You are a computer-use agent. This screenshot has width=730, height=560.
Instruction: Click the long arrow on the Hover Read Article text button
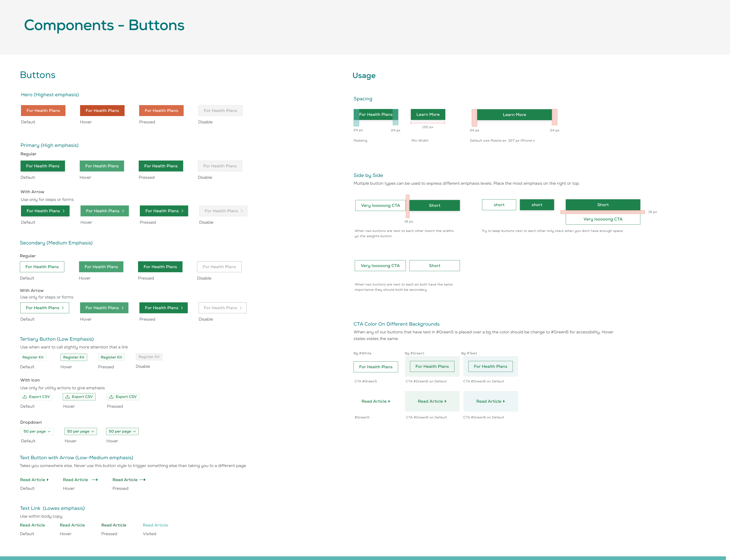click(95, 480)
